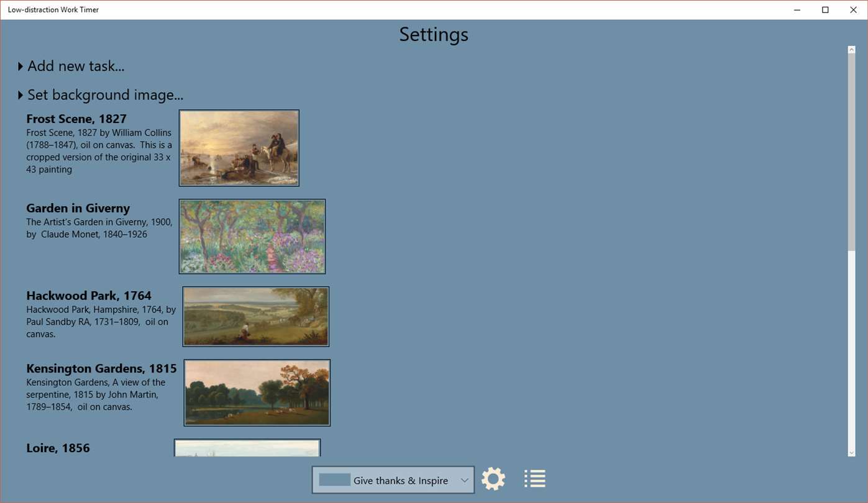The width and height of the screenshot is (868, 503).
Task: Click the blue color swatch in task dropdown
Action: 335,480
